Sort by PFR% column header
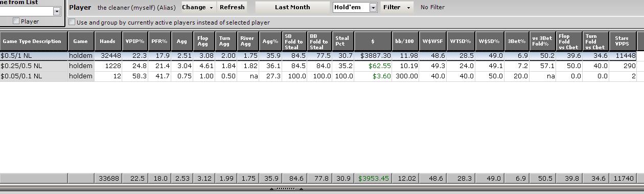 (159, 41)
